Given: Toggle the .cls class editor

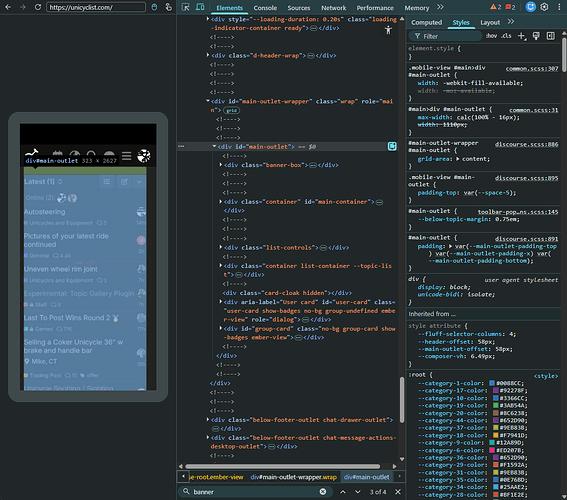Looking at the screenshot, I should (506, 36).
